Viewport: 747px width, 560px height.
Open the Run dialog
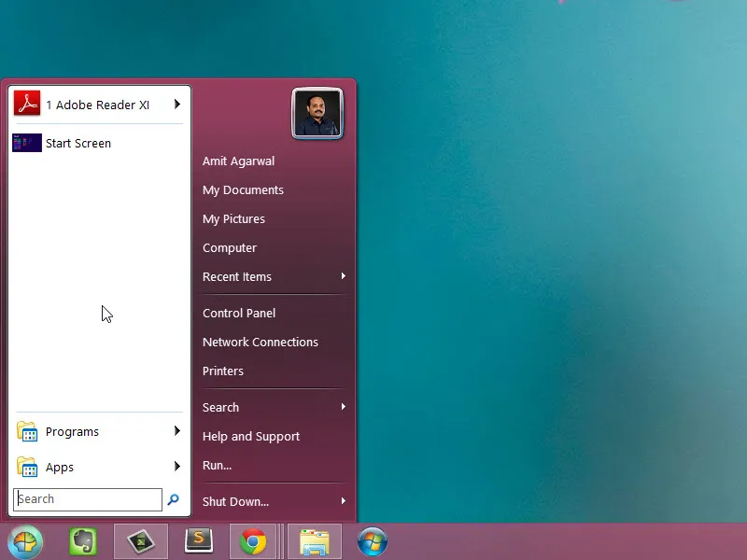(216, 465)
